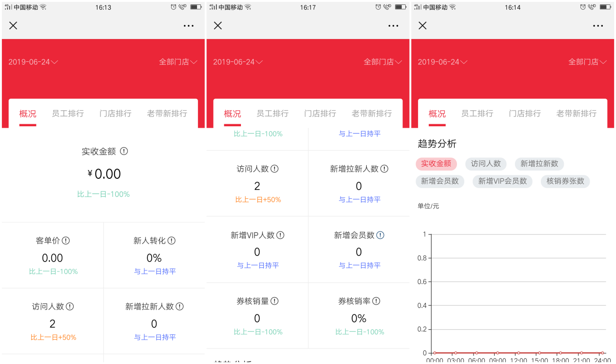Expand the 全部门店 dropdown in 16:14 screen
Image resolution: width=616 pixels, height=364 pixels.
(x=587, y=62)
